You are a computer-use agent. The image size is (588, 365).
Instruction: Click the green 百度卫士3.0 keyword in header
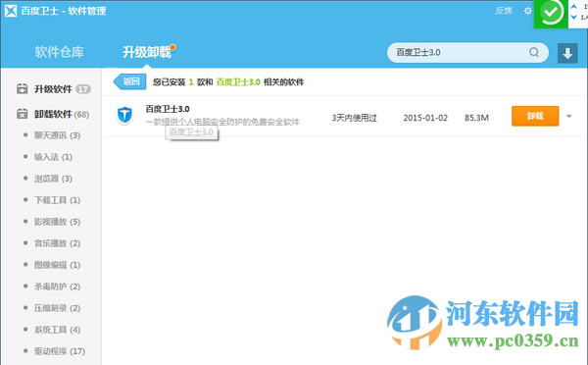coord(238,82)
